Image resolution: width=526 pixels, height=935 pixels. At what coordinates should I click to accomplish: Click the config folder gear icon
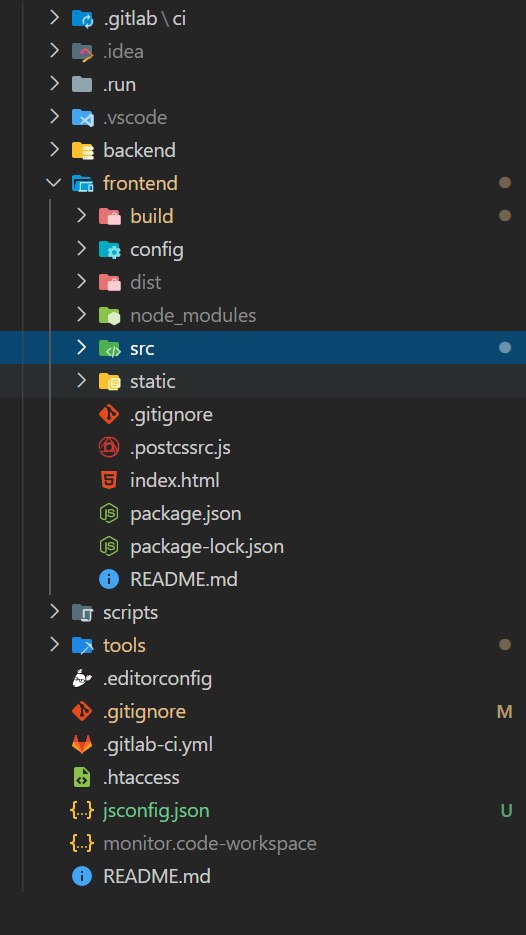(110, 249)
